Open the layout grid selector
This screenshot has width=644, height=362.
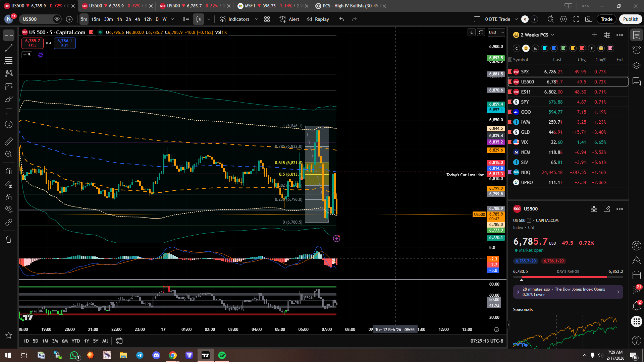(x=267, y=19)
